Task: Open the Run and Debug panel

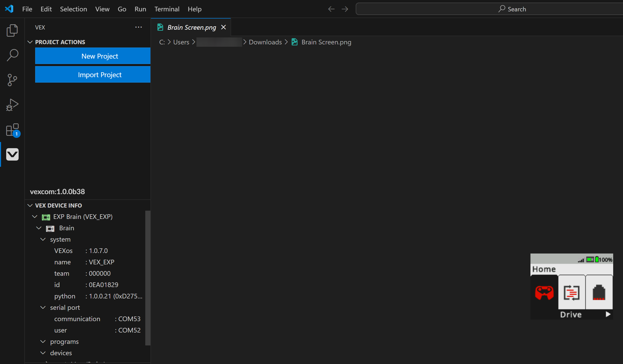Action: click(x=12, y=105)
